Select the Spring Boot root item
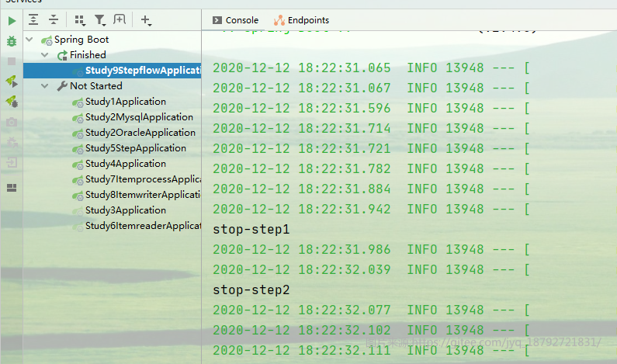The image size is (617, 364). (81, 40)
